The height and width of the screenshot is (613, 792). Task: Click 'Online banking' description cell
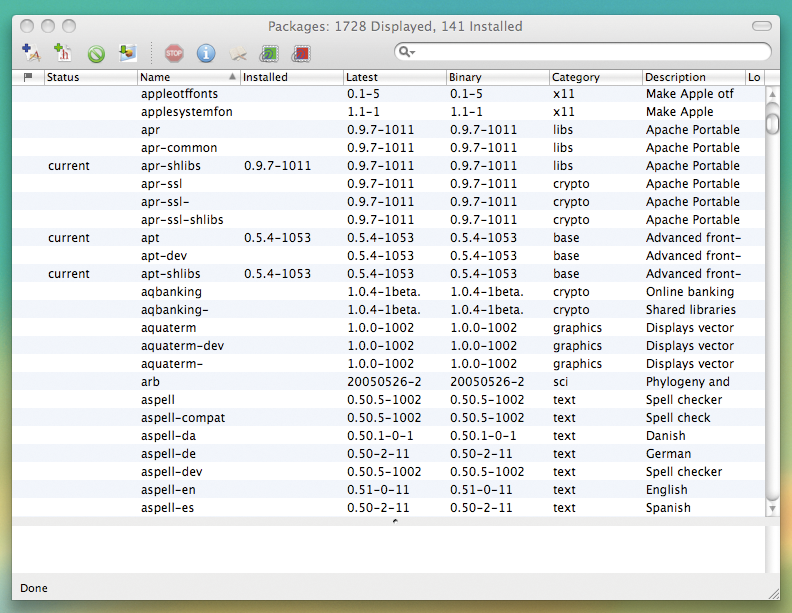coord(690,292)
